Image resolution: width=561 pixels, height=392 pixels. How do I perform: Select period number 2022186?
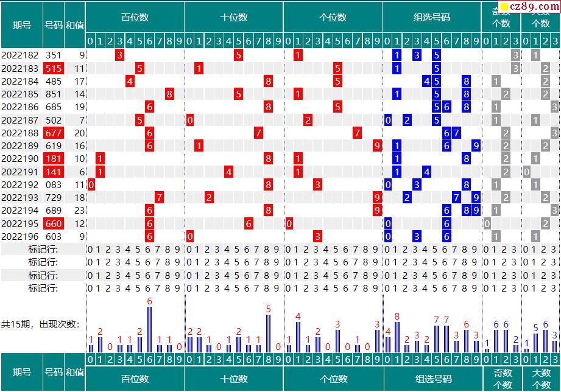tap(19, 107)
